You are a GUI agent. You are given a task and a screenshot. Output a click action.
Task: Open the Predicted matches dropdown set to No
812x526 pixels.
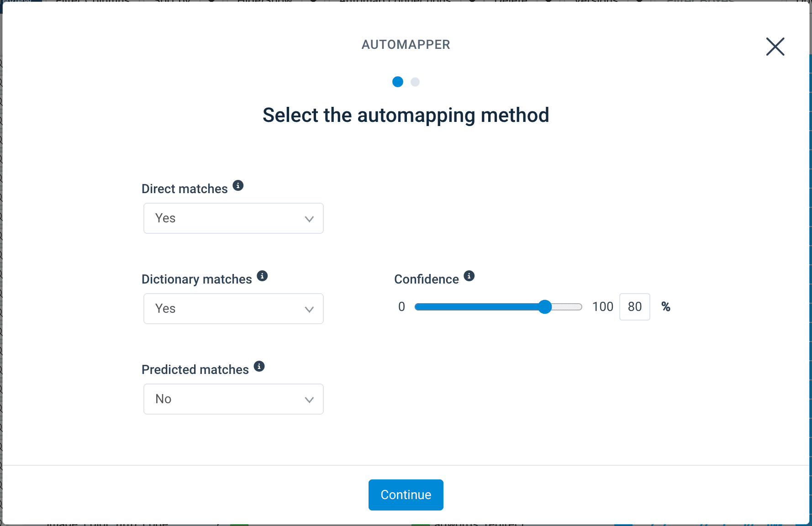(x=233, y=399)
